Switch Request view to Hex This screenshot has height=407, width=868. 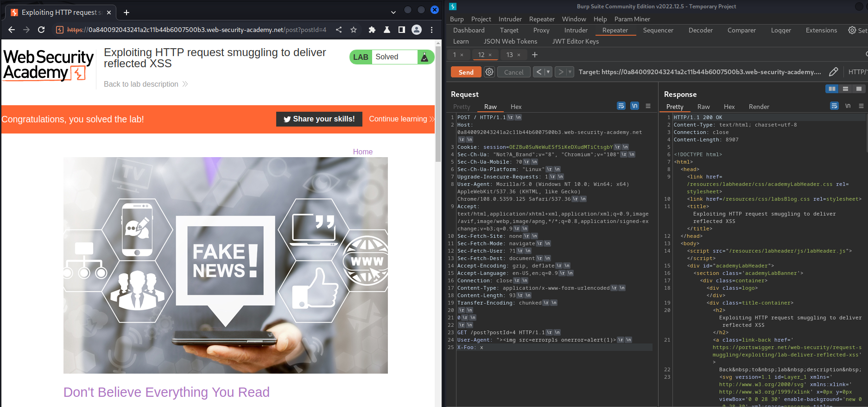tap(516, 107)
